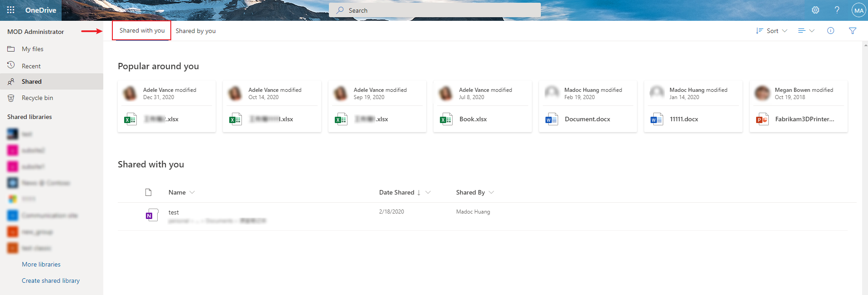Click the vertical scrollbar up arrow
Screen dimensions: 868x295
tap(865, 45)
